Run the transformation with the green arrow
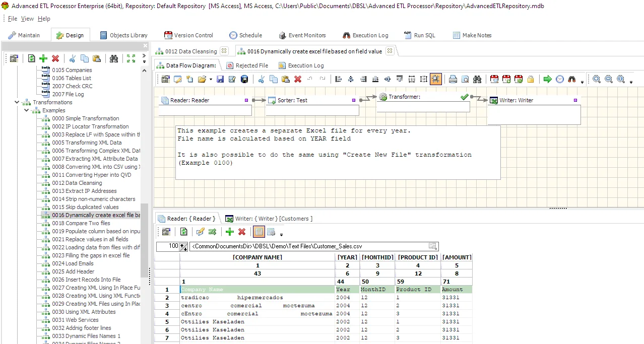Viewport: 644px width, 344px height. pos(548,79)
